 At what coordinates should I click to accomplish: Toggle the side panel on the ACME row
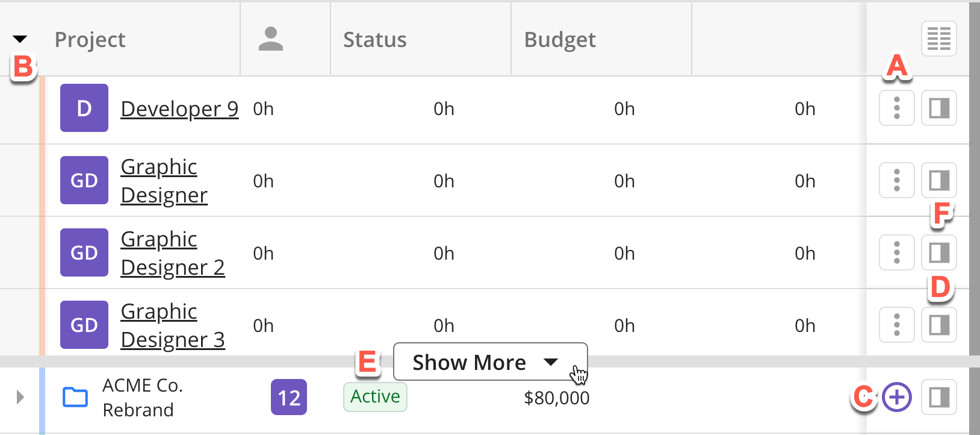click(x=938, y=397)
